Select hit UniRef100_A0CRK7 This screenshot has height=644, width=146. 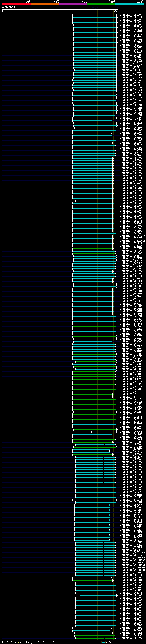(x=131, y=449)
